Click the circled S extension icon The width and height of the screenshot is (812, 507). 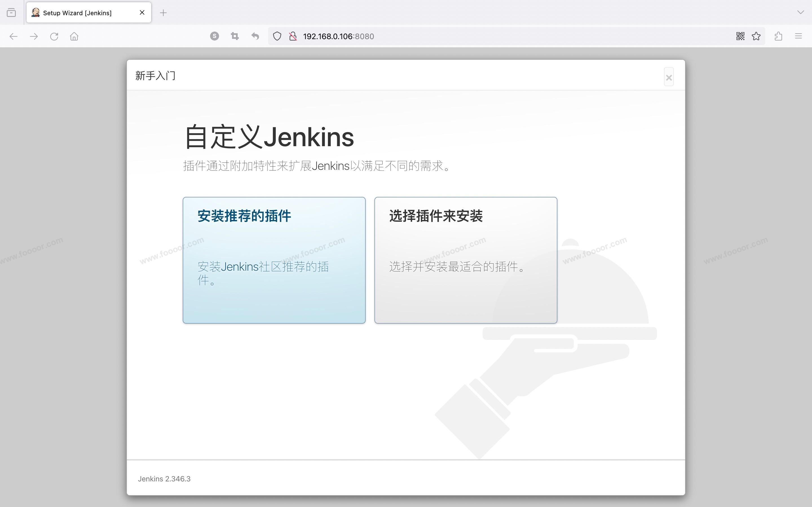[214, 36]
